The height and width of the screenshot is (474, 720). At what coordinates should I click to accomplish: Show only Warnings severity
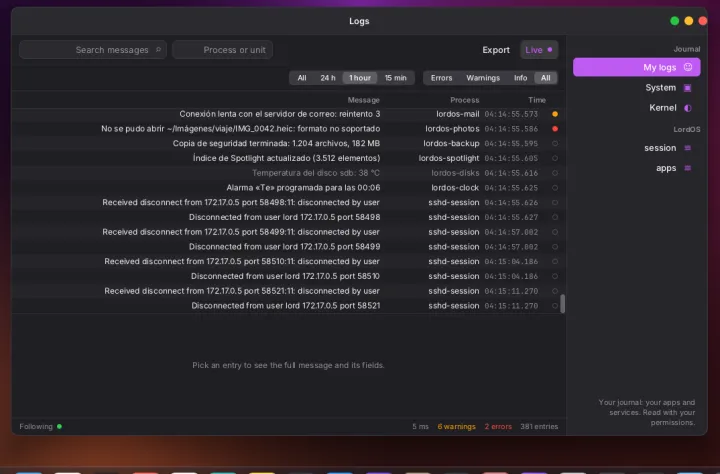pos(483,78)
